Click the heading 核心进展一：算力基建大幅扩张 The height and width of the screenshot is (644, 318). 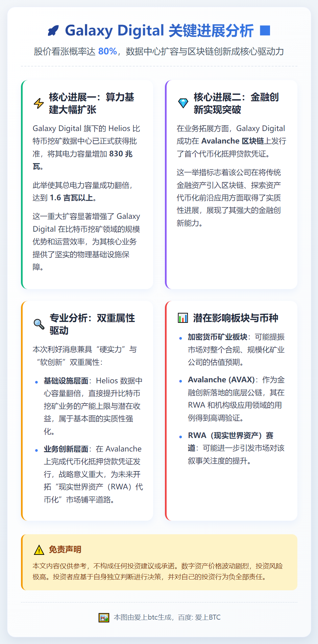tap(92, 103)
